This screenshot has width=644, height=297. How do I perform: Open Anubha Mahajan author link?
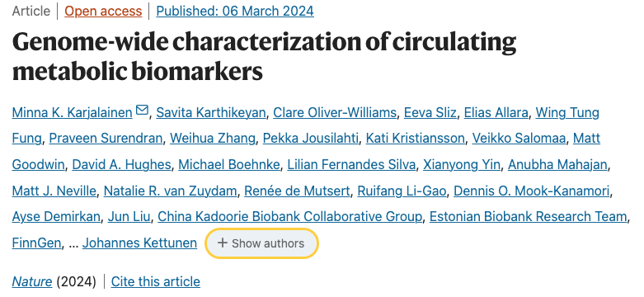(557, 165)
